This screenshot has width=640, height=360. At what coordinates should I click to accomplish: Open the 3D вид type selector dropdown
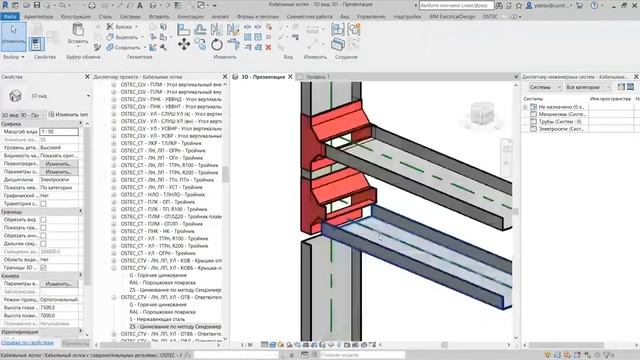coord(88,96)
